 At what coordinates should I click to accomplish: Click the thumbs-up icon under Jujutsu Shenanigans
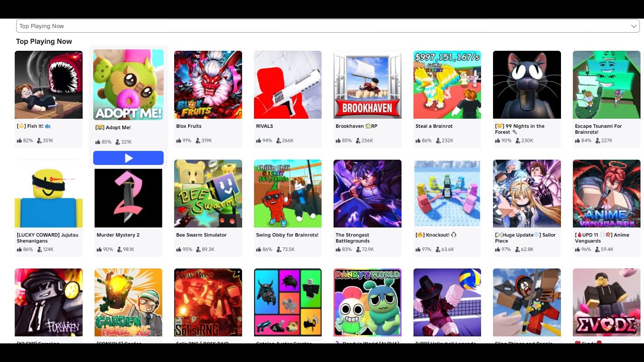[x=19, y=249]
